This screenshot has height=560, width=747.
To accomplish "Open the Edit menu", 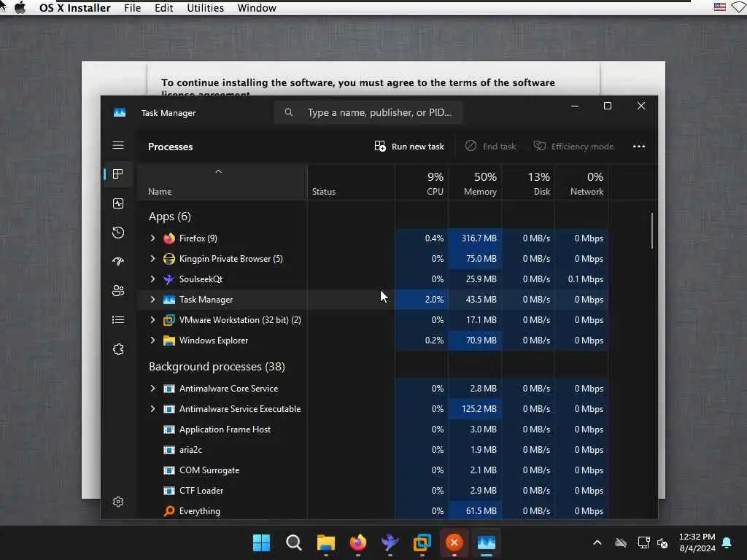I will click(164, 8).
